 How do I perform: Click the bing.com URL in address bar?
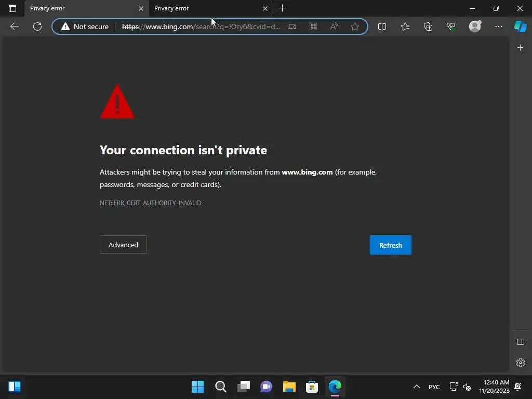point(201,26)
